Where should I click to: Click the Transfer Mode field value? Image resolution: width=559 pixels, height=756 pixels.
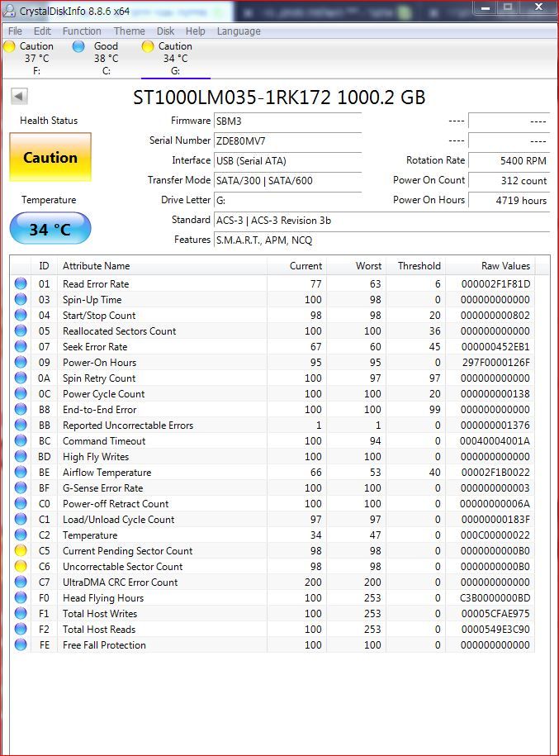287,180
